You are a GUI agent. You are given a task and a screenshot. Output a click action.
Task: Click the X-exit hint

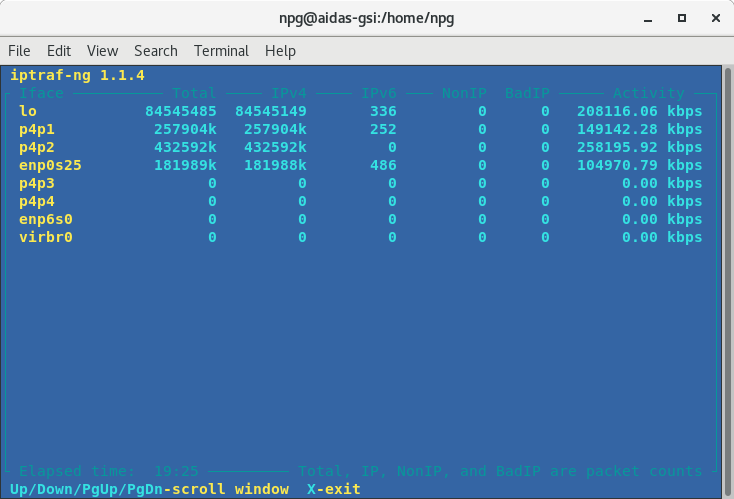[334, 489]
